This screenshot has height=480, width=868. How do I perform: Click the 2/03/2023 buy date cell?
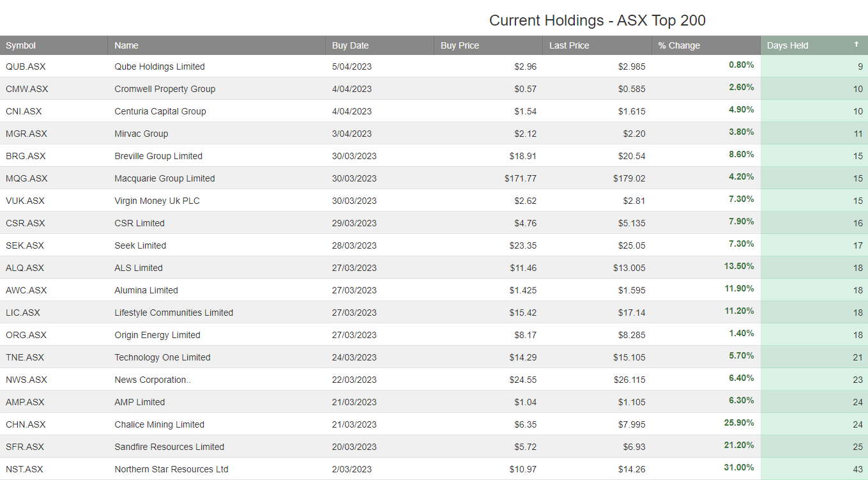coord(351,469)
